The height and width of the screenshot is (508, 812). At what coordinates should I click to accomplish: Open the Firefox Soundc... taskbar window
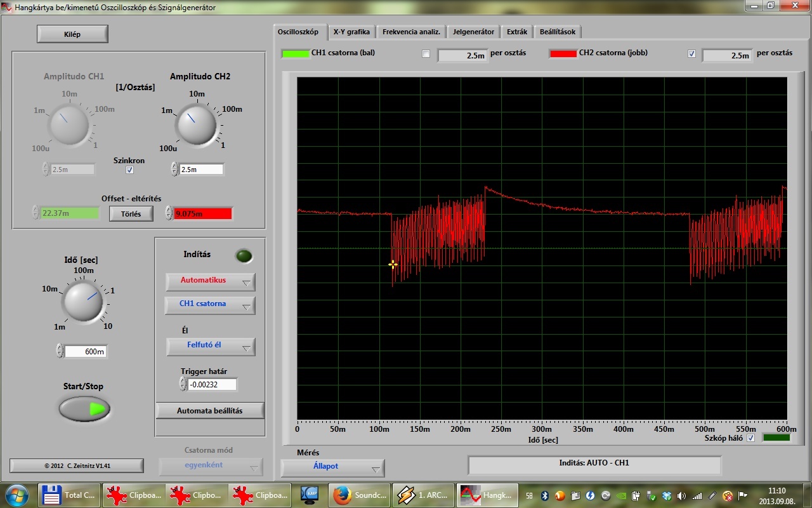[359, 495]
